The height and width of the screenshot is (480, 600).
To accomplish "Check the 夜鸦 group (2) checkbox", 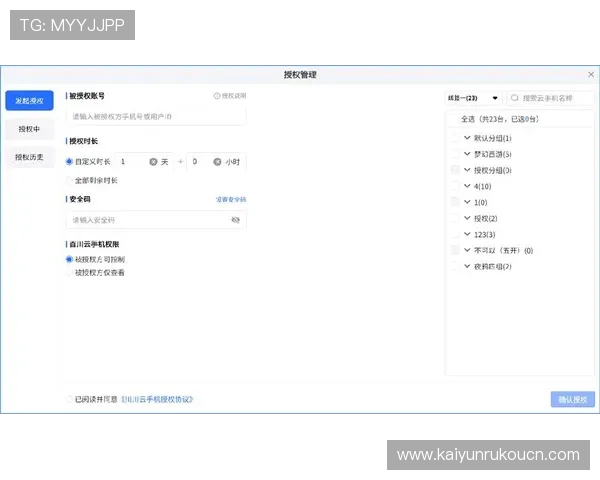I will (x=455, y=266).
